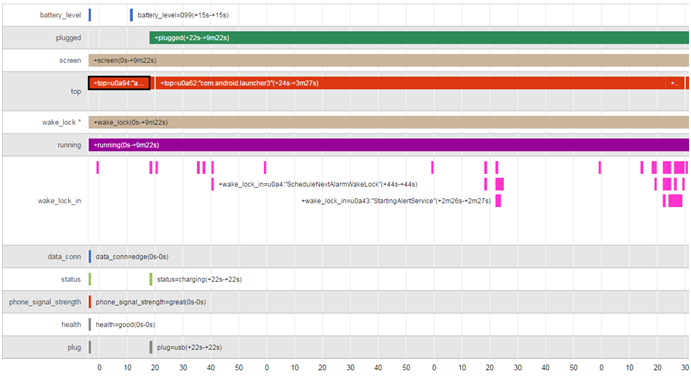Image resolution: width=691 pixels, height=386 pixels.
Task: Click the green plugged timeline bar
Action: point(419,38)
